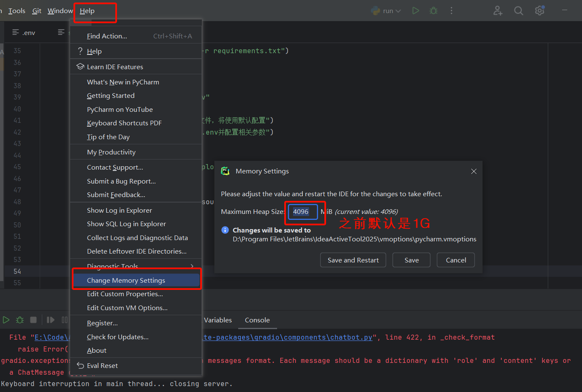Open the Tools menu
Image resolution: width=582 pixels, height=392 pixels.
[17, 11]
